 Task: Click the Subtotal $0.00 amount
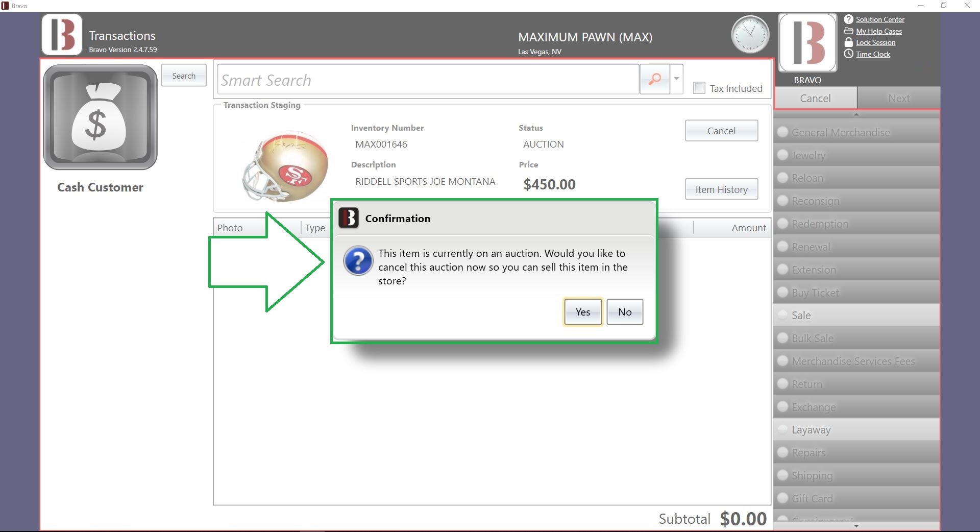(743, 519)
